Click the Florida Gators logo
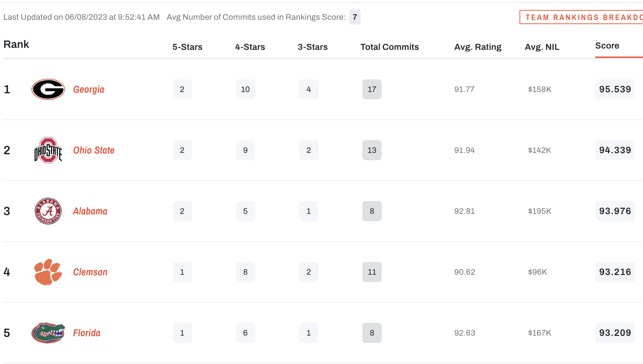 click(48, 333)
